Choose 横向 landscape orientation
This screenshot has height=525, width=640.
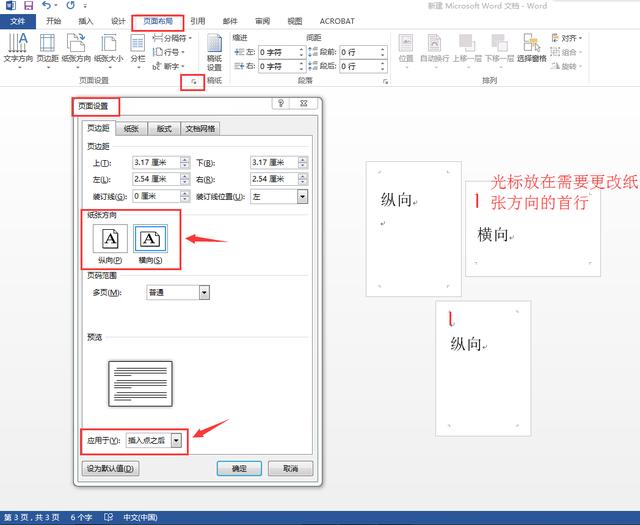point(150,238)
